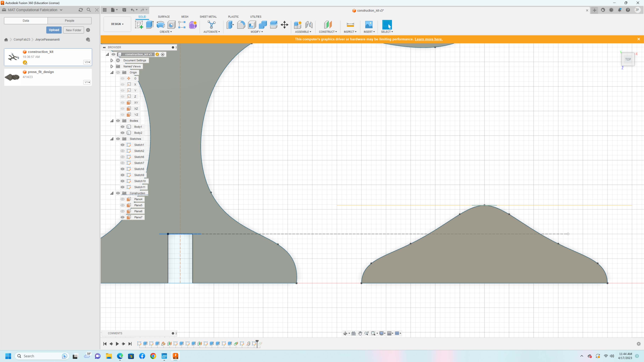The height and width of the screenshot is (362, 644).
Task: Show Sketch2 using its eye icon
Action: point(123,151)
